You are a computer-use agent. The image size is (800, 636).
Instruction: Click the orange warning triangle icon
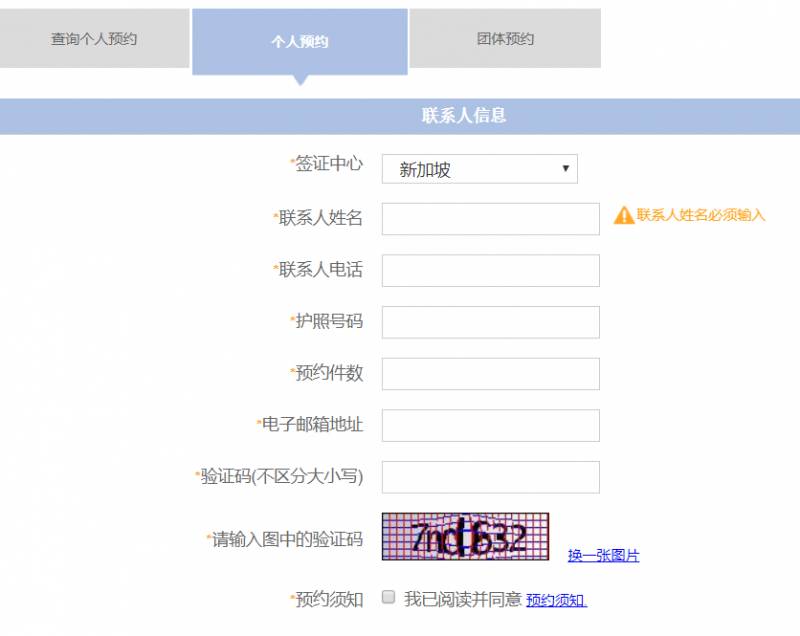(x=624, y=215)
